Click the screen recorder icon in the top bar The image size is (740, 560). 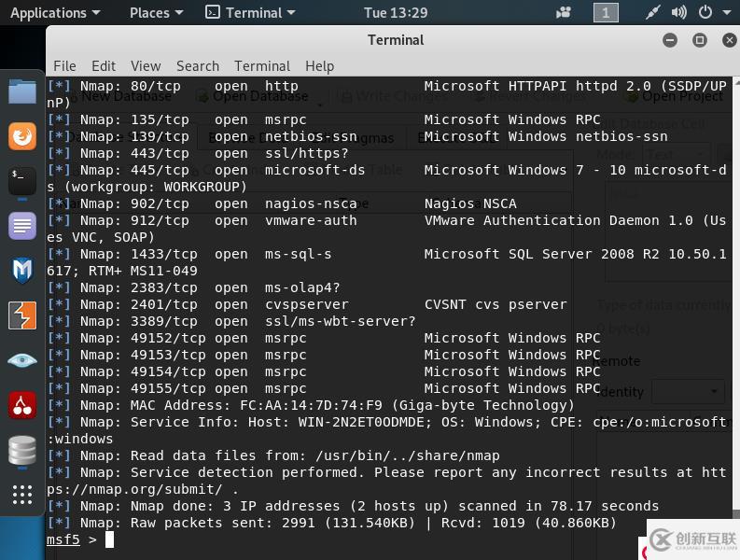[x=564, y=13]
